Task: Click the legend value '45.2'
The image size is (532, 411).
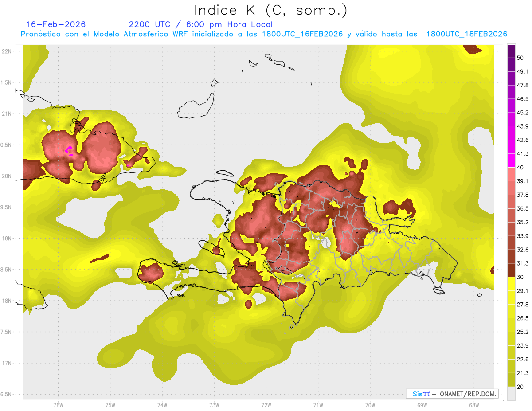Action: click(x=522, y=113)
